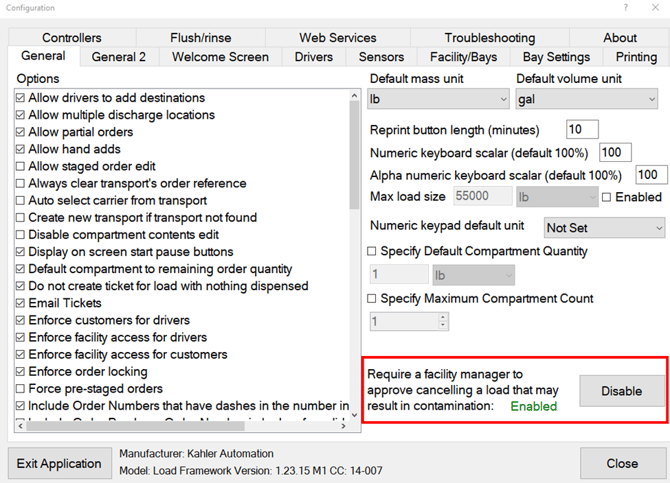The width and height of the screenshot is (670, 483).
Task: Open the Drivers tab
Action: pyautogui.click(x=313, y=57)
